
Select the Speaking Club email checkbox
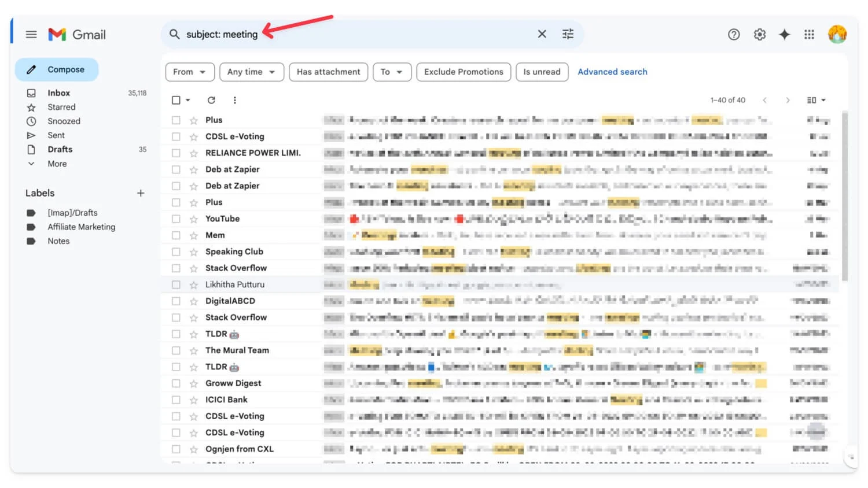point(176,252)
